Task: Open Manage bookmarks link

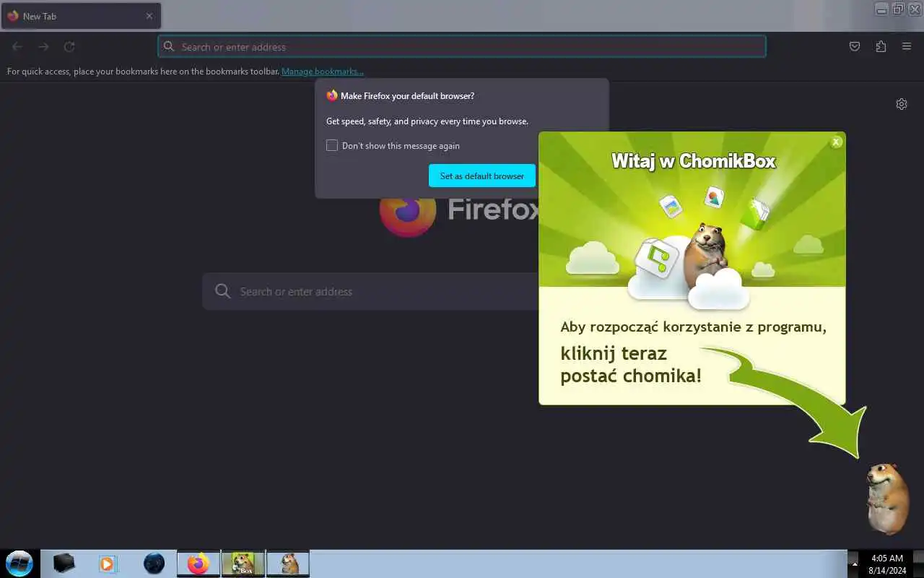Action: click(323, 72)
